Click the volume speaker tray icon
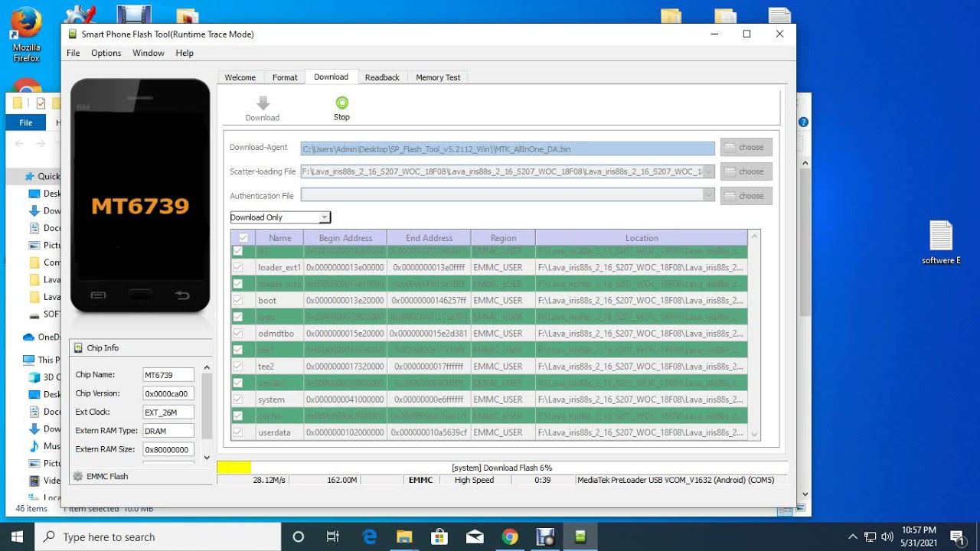The width and height of the screenshot is (980, 551). coord(888,536)
